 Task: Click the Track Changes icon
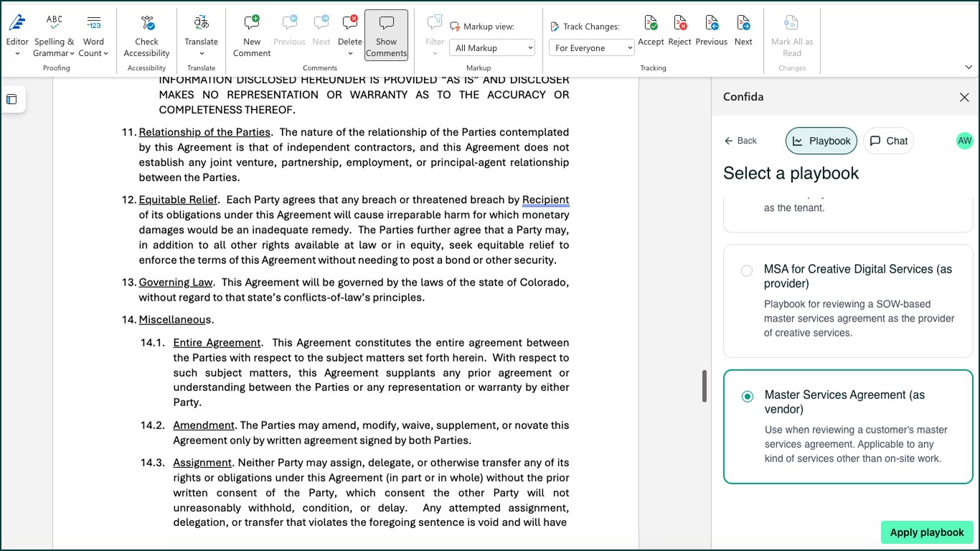[x=555, y=27]
